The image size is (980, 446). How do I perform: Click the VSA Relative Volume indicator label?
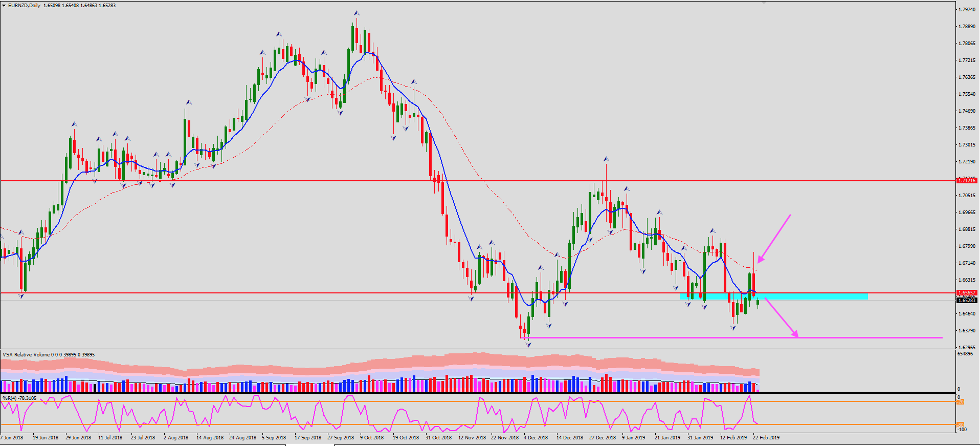(49, 354)
